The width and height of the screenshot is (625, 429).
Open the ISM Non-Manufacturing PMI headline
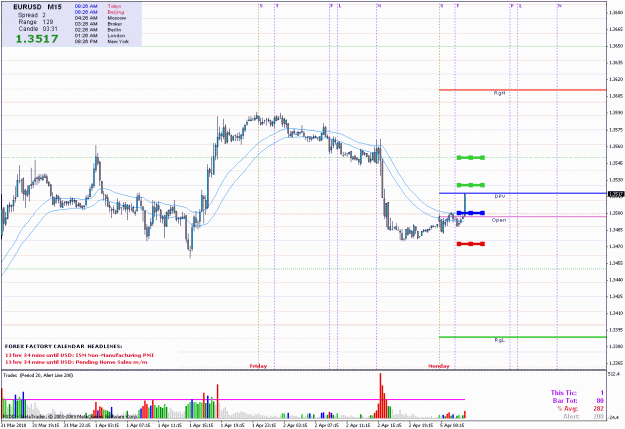point(79,355)
